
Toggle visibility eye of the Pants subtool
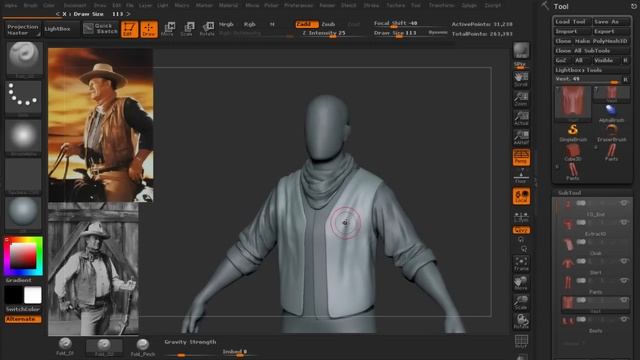point(623,280)
